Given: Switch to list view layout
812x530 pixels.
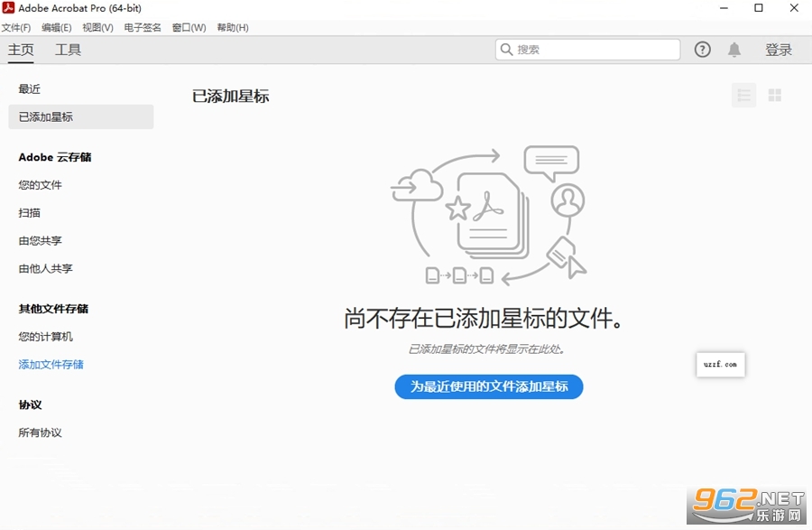Looking at the screenshot, I should tap(743, 96).
